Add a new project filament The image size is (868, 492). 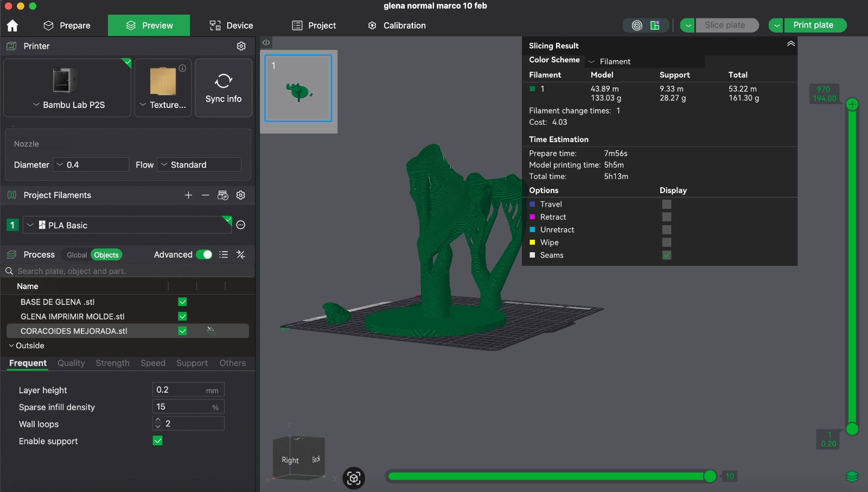point(188,195)
